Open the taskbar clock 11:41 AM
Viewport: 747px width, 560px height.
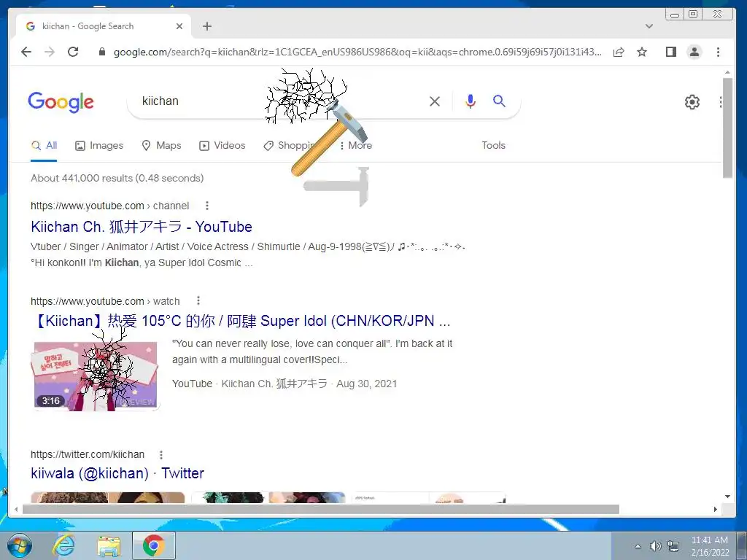[710, 546]
